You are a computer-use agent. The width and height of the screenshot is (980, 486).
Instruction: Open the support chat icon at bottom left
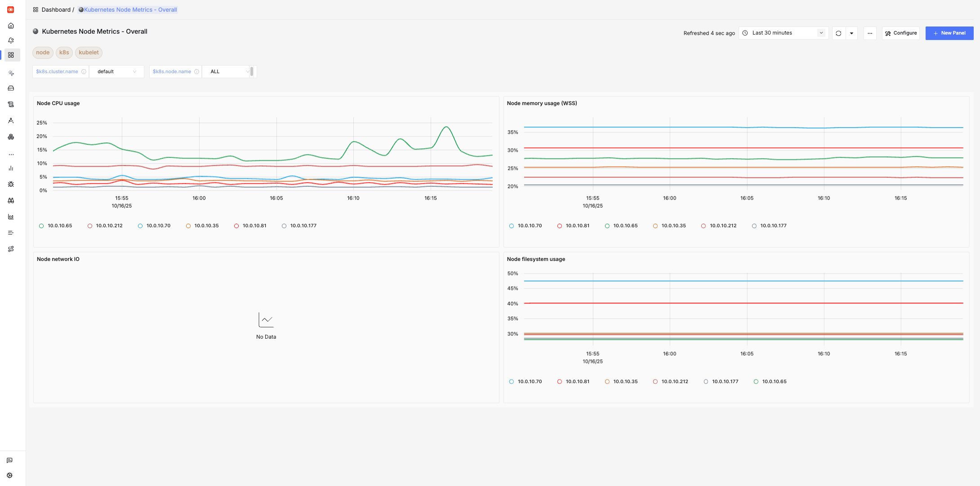coord(10,460)
